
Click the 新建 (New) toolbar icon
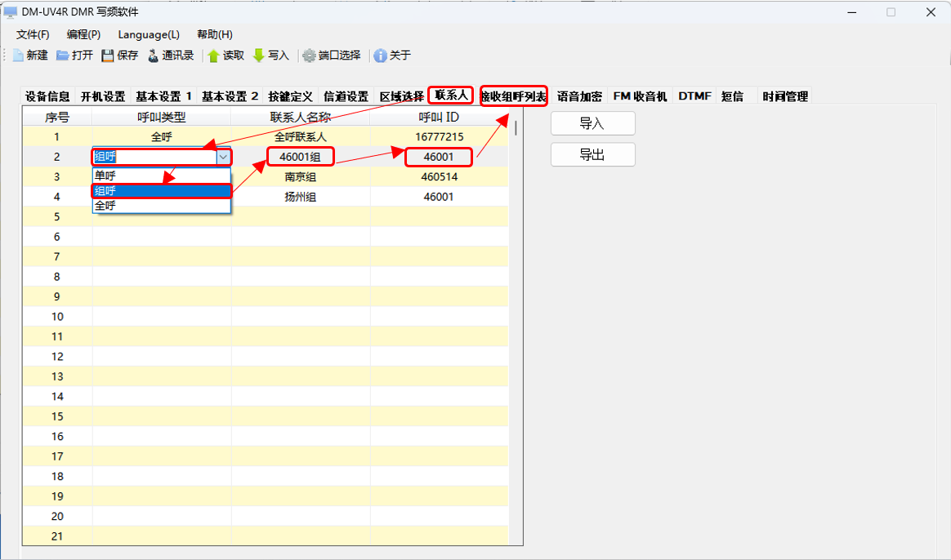coord(18,56)
